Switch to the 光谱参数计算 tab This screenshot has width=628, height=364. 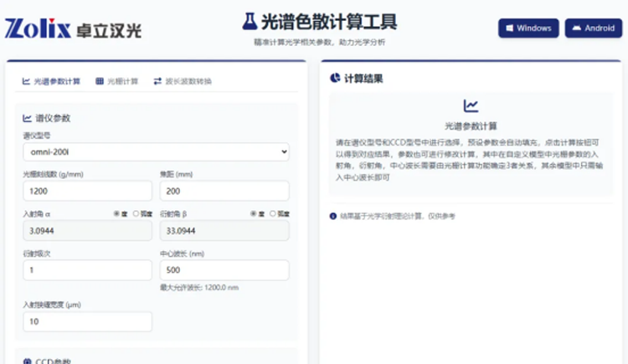click(x=51, y=81)
